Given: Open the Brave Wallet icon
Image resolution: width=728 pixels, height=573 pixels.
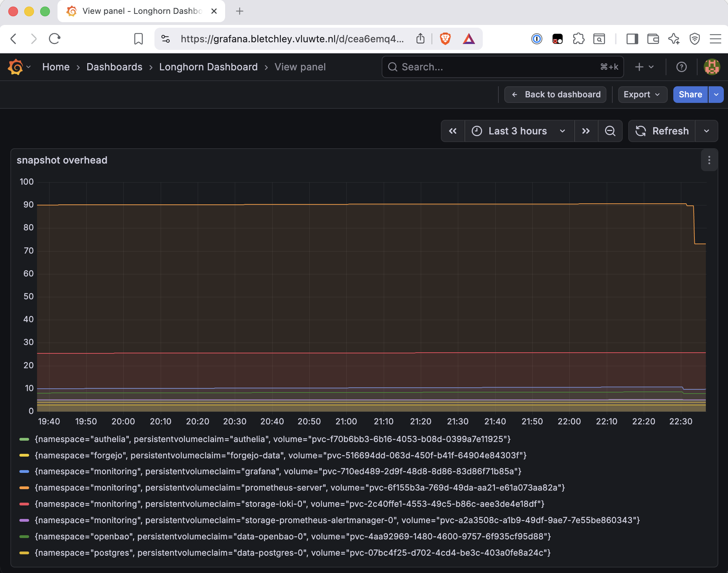Looking at the screenshot, I should tap(653, 39).
